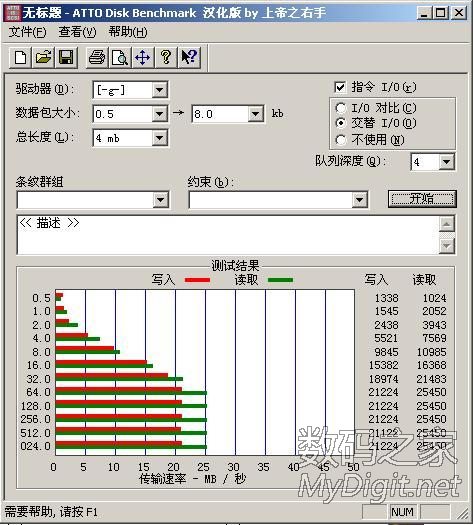
Task: Select the I/O 对比 radio button
Action: coord(340,108)
